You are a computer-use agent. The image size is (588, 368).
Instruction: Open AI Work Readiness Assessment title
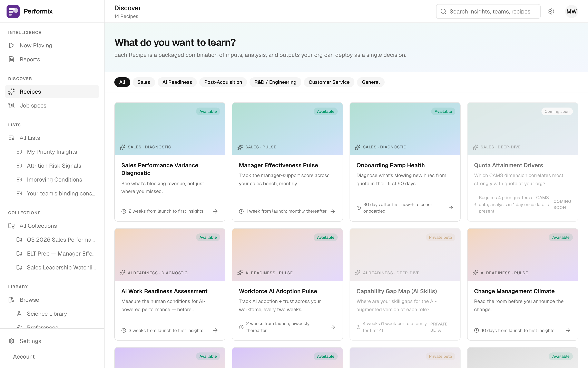pos(164,291)
